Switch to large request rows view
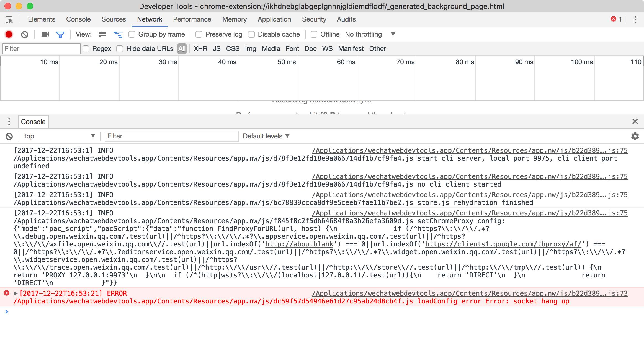This screenshot has height=355, width=644. (x=102, y=34)
